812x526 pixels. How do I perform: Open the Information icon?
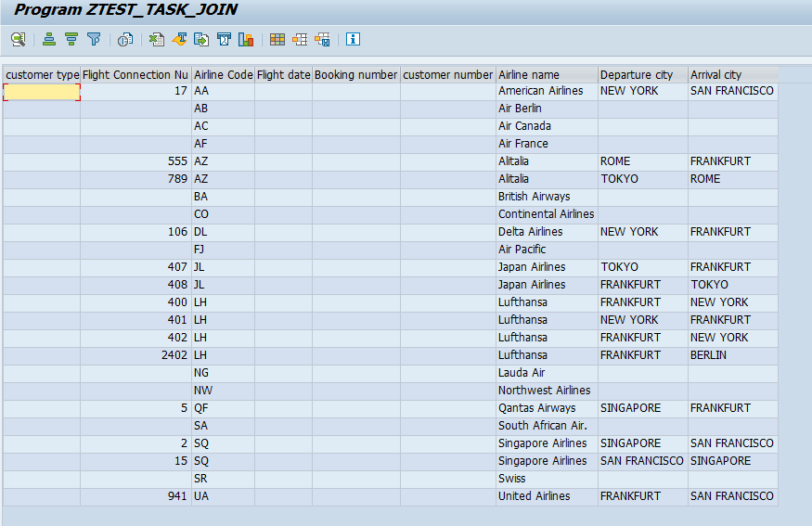[353, 39]
